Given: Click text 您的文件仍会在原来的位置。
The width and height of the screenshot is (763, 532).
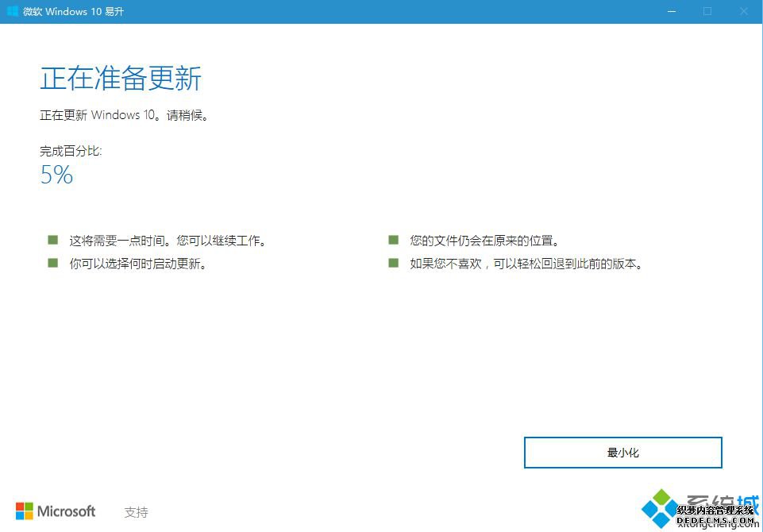Looking at the screenshot, I should click(484, 241).
